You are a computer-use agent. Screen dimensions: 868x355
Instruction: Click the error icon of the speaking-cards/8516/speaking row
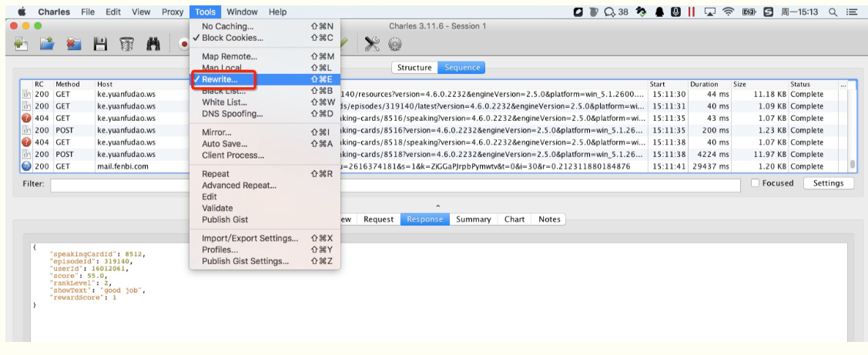tap(26, 118)
